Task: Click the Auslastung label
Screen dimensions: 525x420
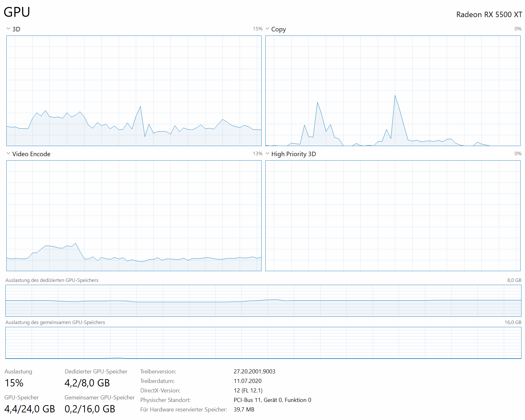Action: 18,372
